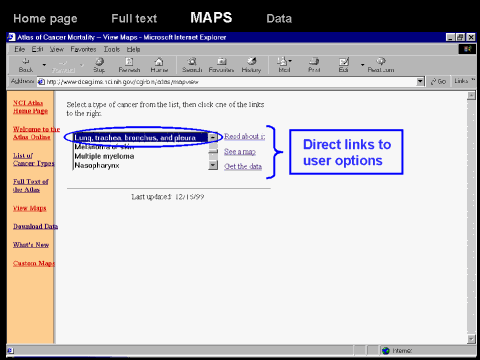
Task: Click the Stop toolbar icon
Action: (99, 65)
